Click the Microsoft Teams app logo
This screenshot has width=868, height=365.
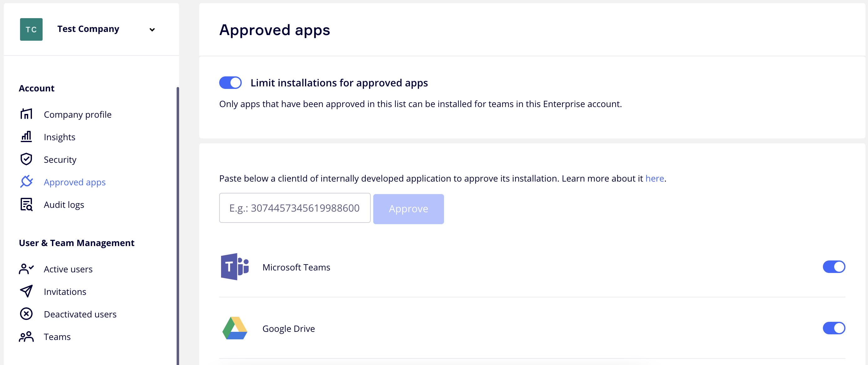pyautogui.click(x=235, y=267)
